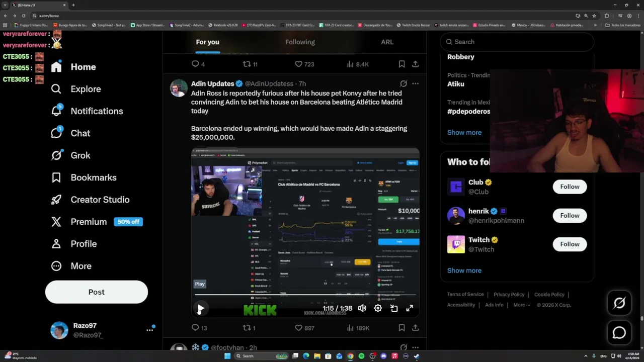Open Notifications bell icon
The height and width of the screenshot is (362, 644).
pos(56,111)
